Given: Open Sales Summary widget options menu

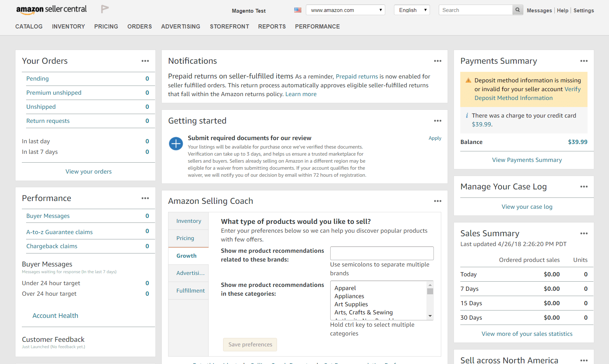Looking at the screenshot, I should pos(584,233).
